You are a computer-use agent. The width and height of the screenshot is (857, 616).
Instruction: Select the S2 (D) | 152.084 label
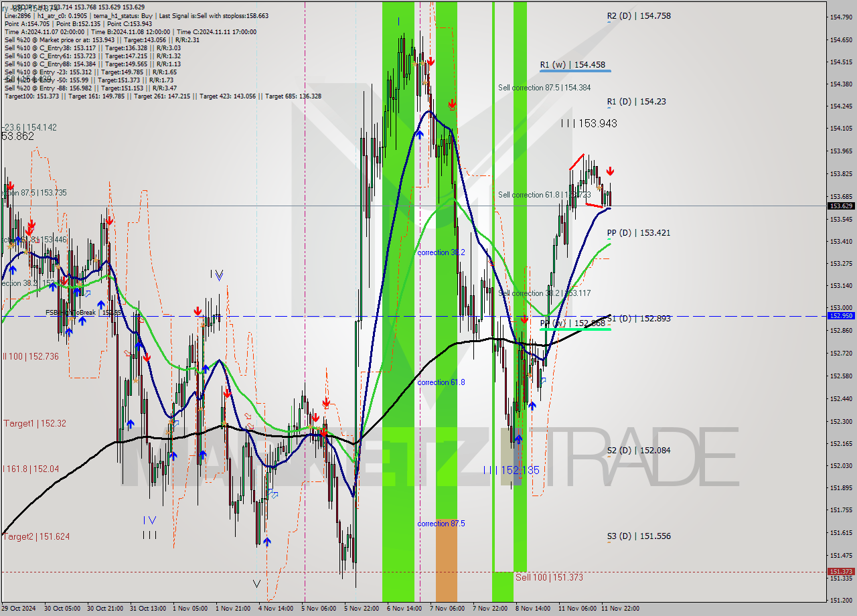pyautogui.click(x=638, y=451)
